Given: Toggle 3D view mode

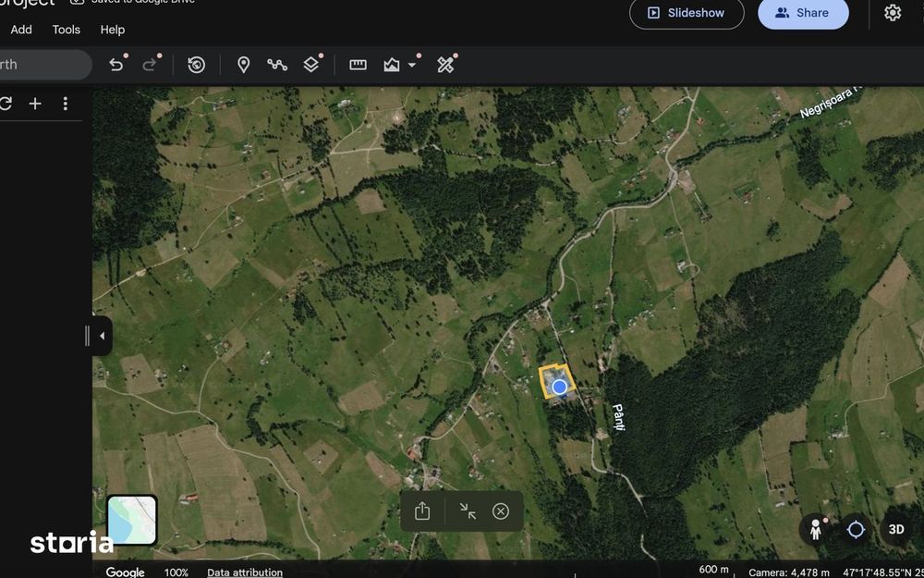Looking at the screenshot, I should click(x=895, y=529).
